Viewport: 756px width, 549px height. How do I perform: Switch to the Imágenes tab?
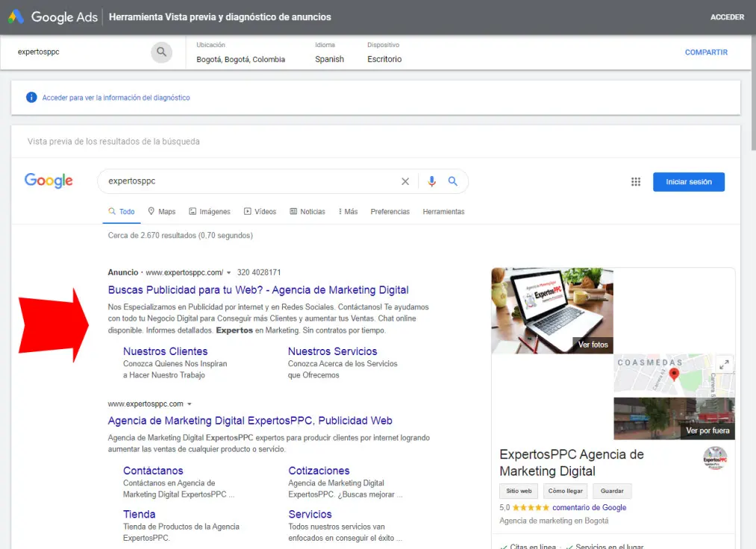[210, 212]
